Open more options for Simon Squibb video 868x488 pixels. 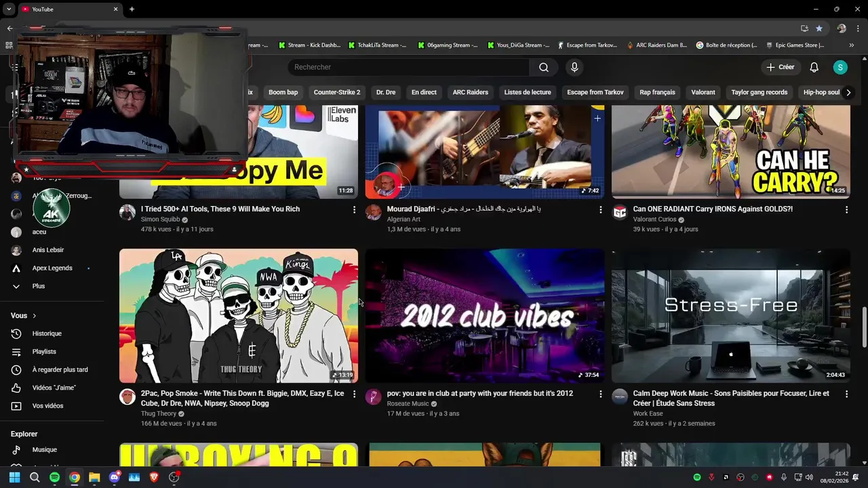354,210
